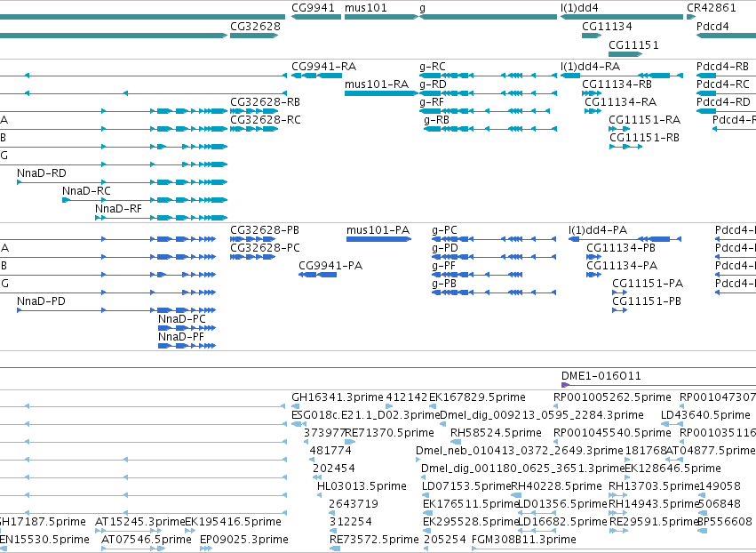Select protein CG32628-PC

[265, 248]
